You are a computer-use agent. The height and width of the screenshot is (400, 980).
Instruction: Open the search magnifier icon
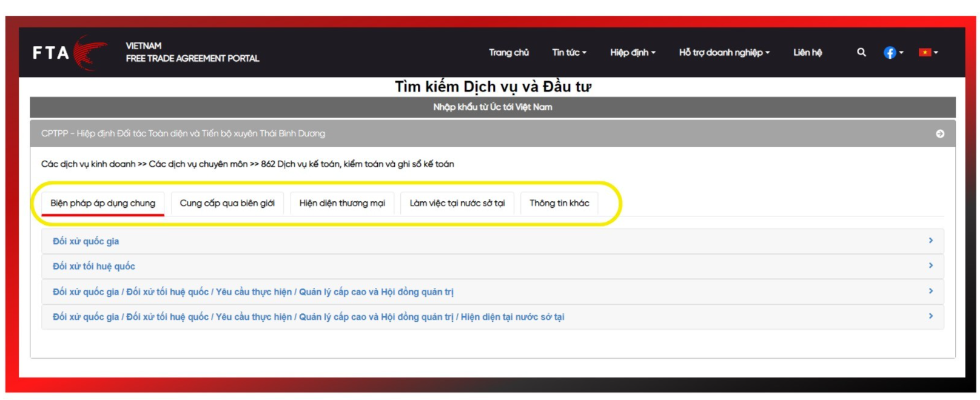pyautogui.click(x=861, y=53)
